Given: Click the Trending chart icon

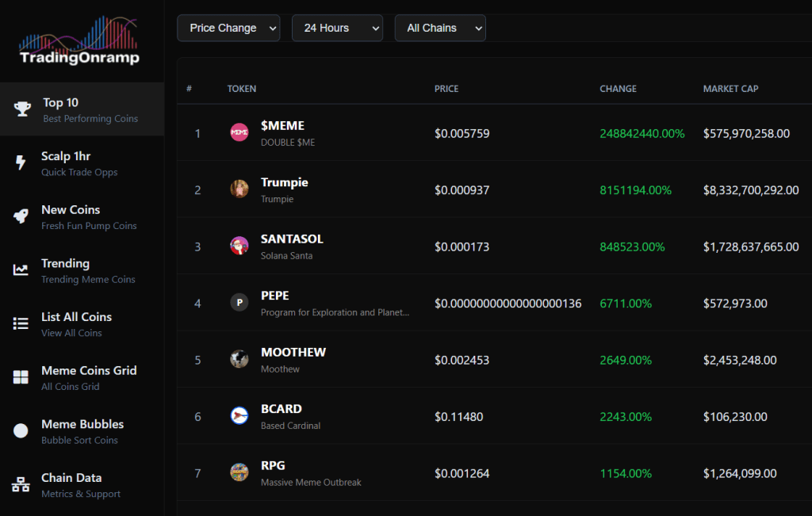Looking at the screenshot, I should (21, 270).
